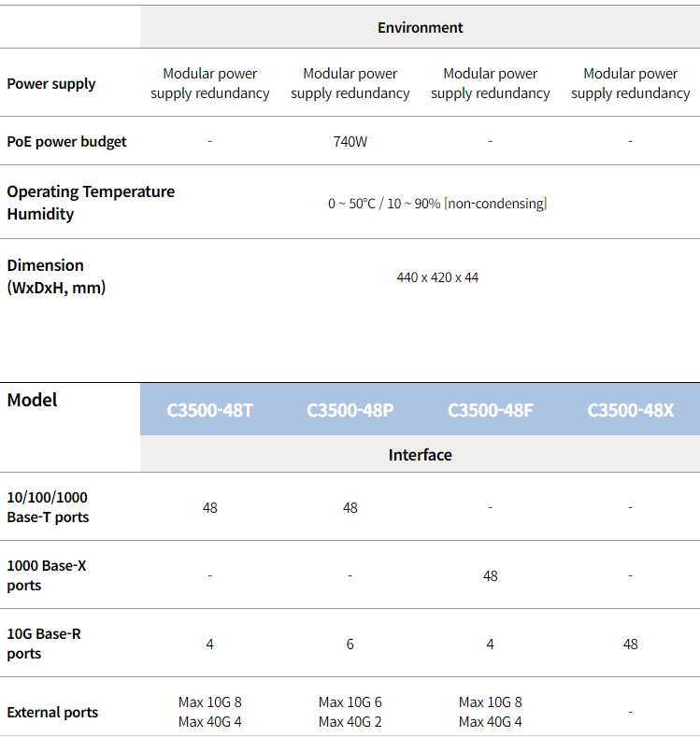Click the 1000 Base-X ports label

click(47, 575)
